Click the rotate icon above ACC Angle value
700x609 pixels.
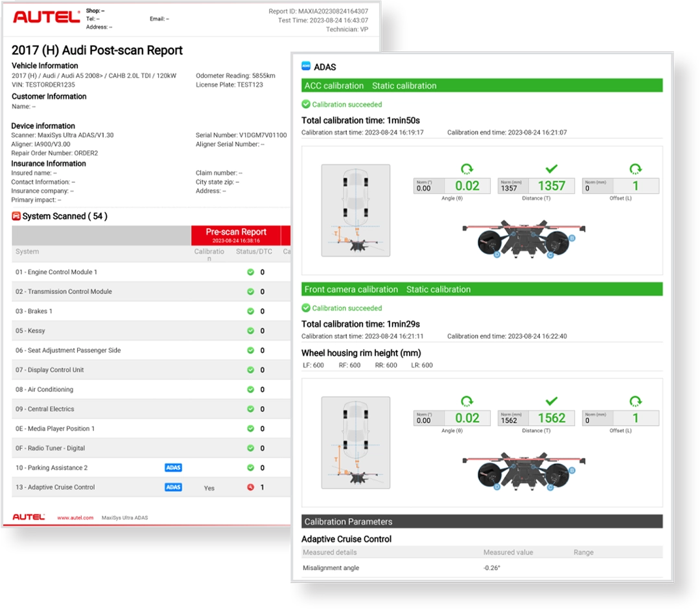click(x=467, y=169)
